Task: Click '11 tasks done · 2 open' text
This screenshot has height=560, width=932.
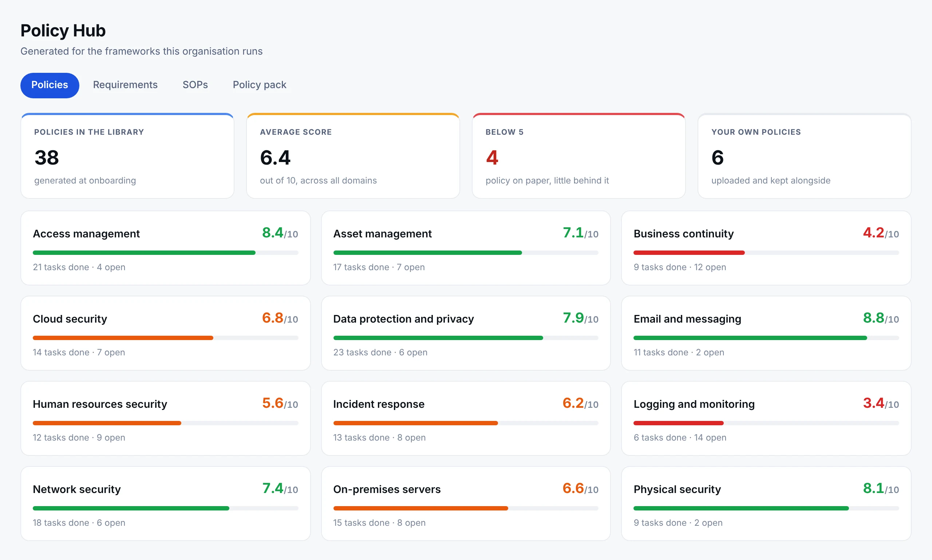Action: pos(679,352)
